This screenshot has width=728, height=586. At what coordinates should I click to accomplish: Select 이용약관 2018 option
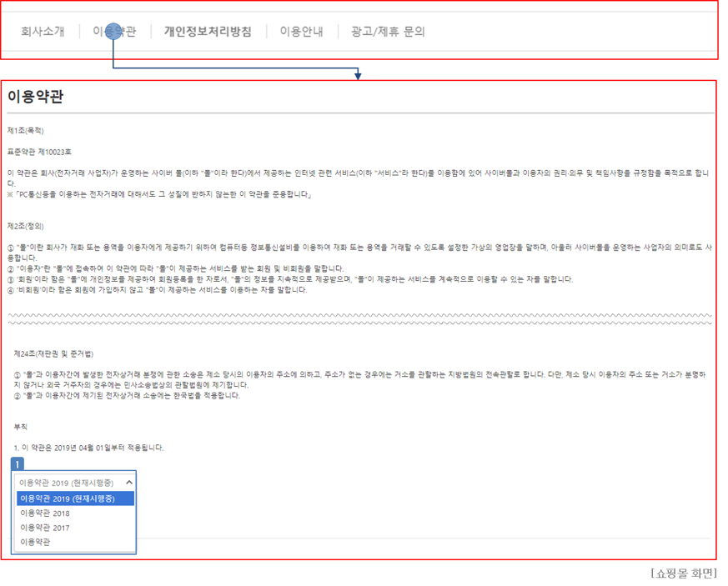click(x=75, y=513)
